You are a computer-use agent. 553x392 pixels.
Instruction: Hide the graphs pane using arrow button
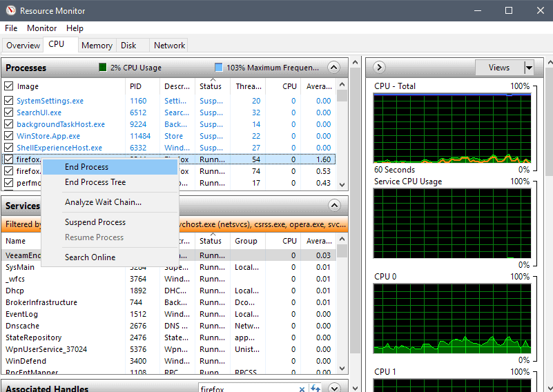tap(379, 68)
